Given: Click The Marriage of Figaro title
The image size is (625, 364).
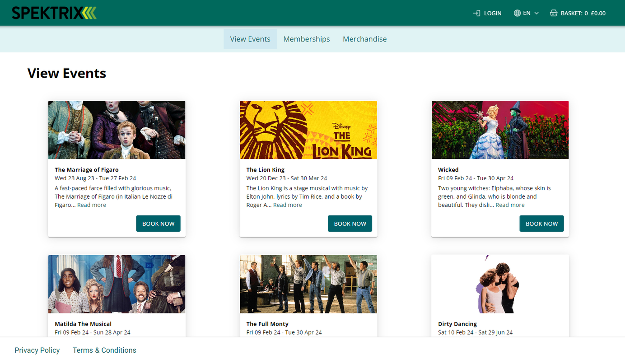Looking at the screenshot, I should [87, 170].
